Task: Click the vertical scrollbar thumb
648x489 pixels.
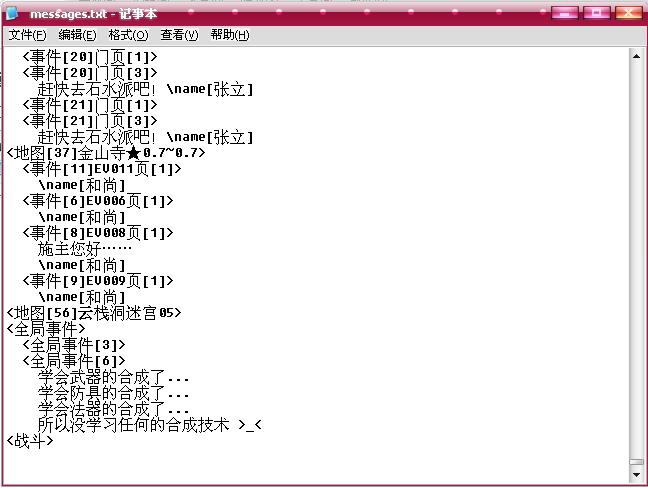Action: pyautogui.click(x=636, y=462)
